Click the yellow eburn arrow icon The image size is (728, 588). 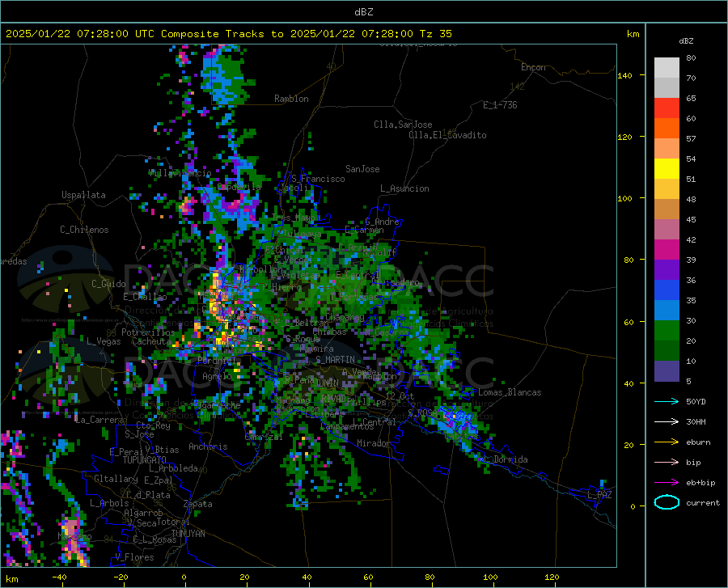[x=667, y=442]
